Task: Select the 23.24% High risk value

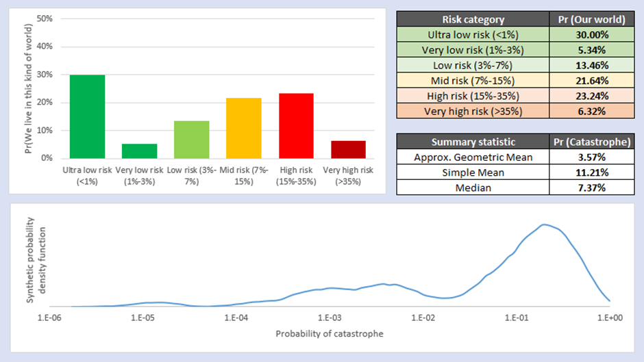Action: pos(591,96)
